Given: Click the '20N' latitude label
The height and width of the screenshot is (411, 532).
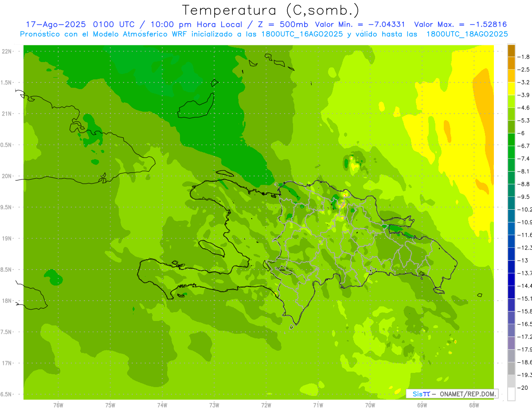Looking at the screenshot, I should point(6,176).
